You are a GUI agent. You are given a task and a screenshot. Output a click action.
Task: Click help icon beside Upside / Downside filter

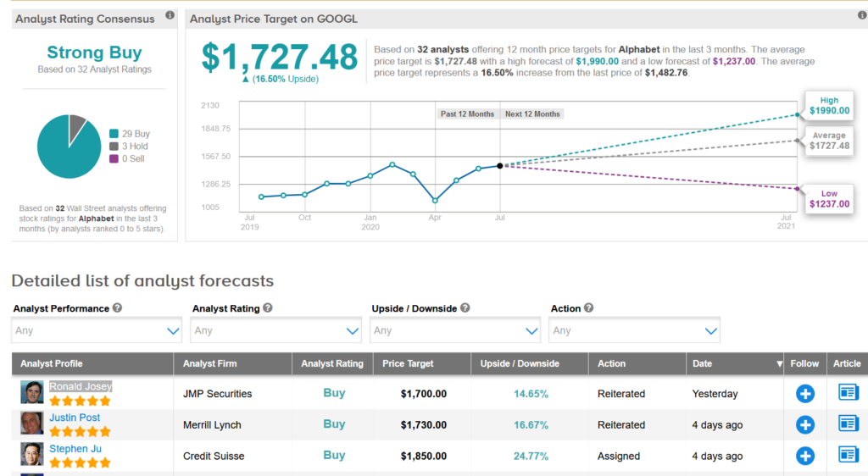465,308
